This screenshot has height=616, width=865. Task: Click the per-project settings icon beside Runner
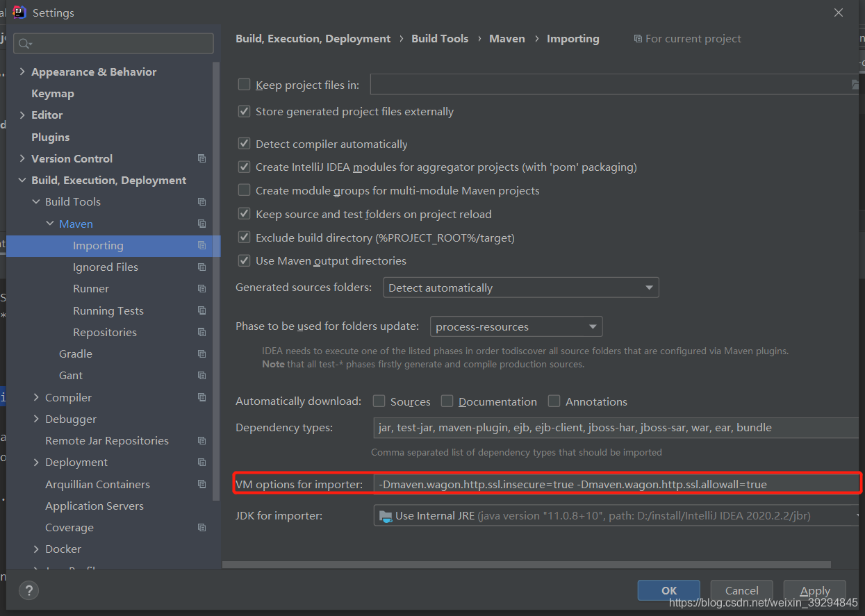[201, 288]
